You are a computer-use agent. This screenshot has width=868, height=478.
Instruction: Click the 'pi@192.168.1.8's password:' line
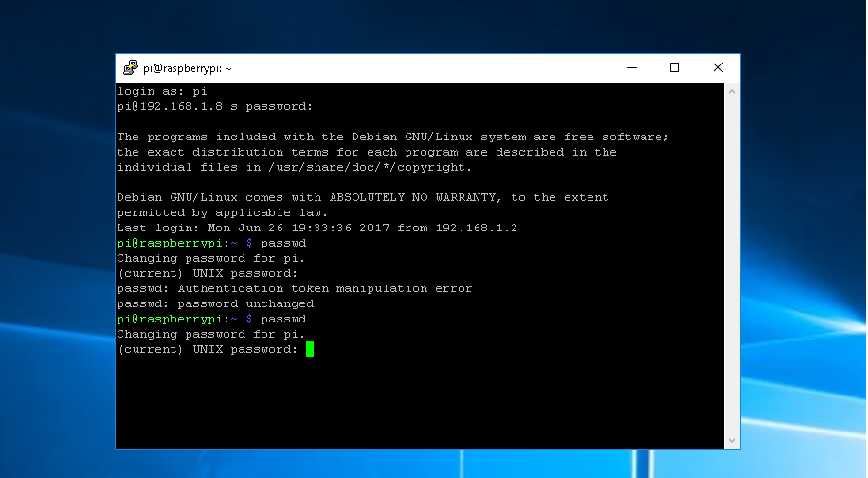(x=214, y=106)
